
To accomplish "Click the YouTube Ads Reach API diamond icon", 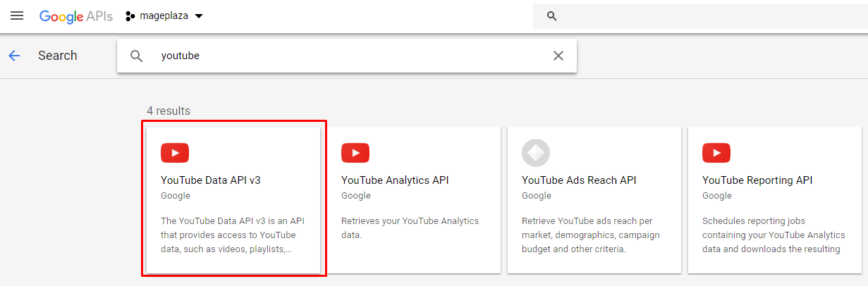I will (536, 153).
